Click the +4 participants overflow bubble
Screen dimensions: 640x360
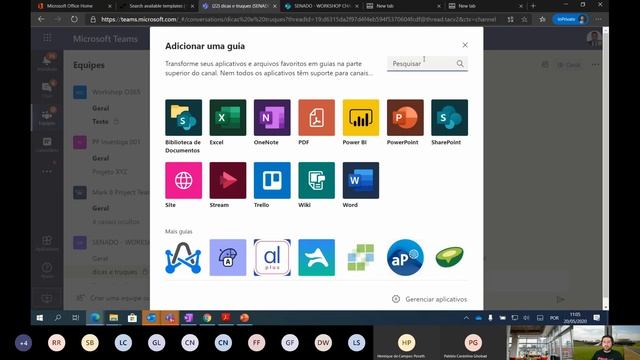tap(24, 343)
